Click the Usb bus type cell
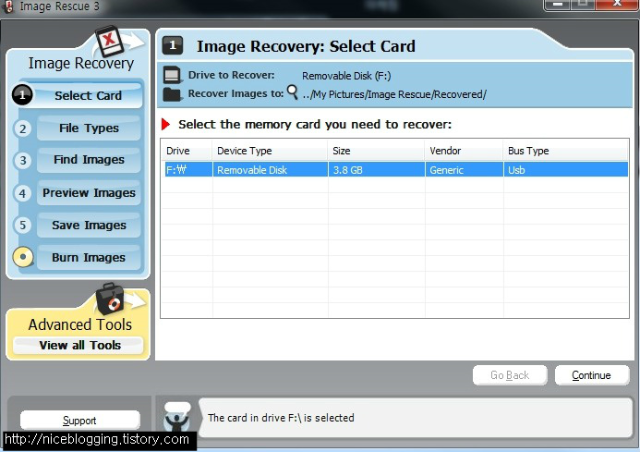This screenshot has width=640, height=452. tap(566, 170)
